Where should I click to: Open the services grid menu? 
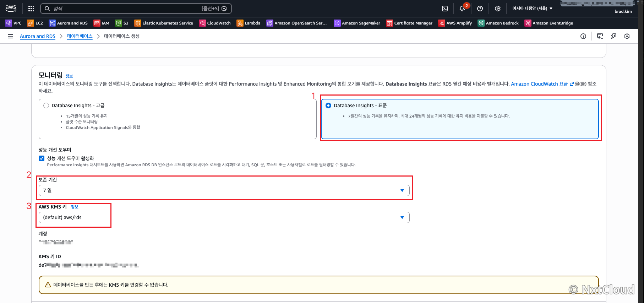click(x=31, y=8)
